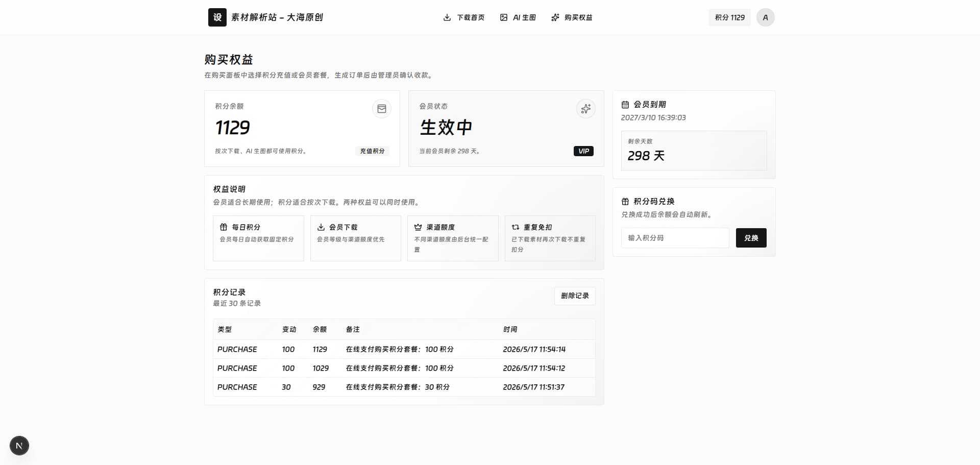Open the 购买权益 nav item

coord(572,17)
